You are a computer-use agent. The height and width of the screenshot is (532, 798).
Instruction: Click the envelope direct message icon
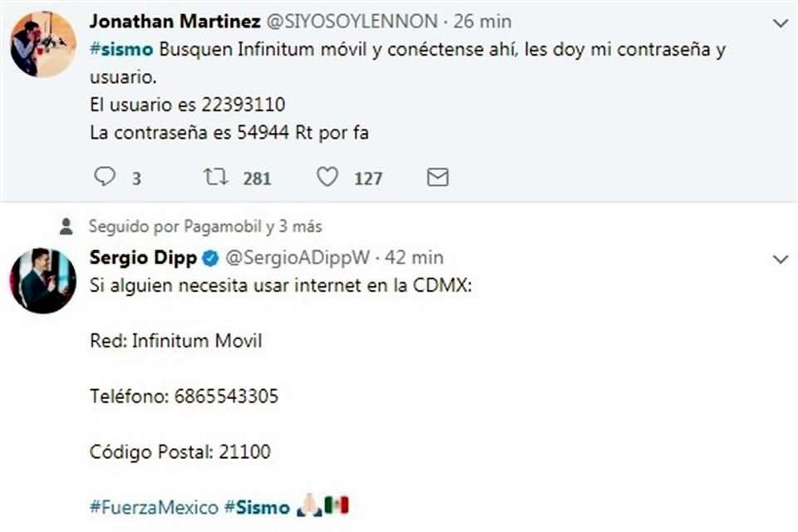[x=437, y=177]
